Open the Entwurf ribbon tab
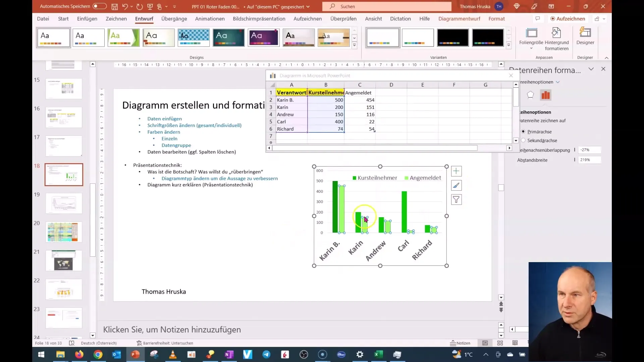Image resolution: width=644 pixels, height=362 pixels. pos(144,18)
